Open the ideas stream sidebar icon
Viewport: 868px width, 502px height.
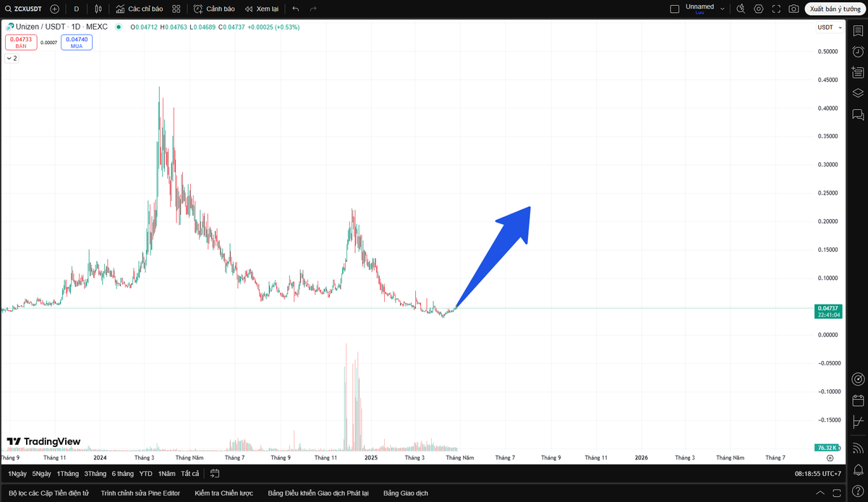click(858, 421)
